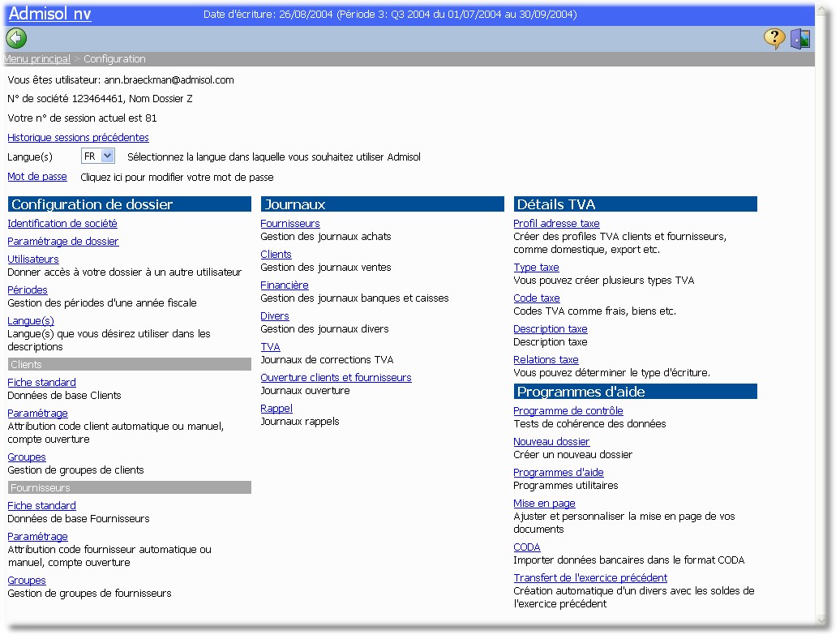Screen dimensions: 840x639
Task: Open Clients journal link
Action: (276, 255)
